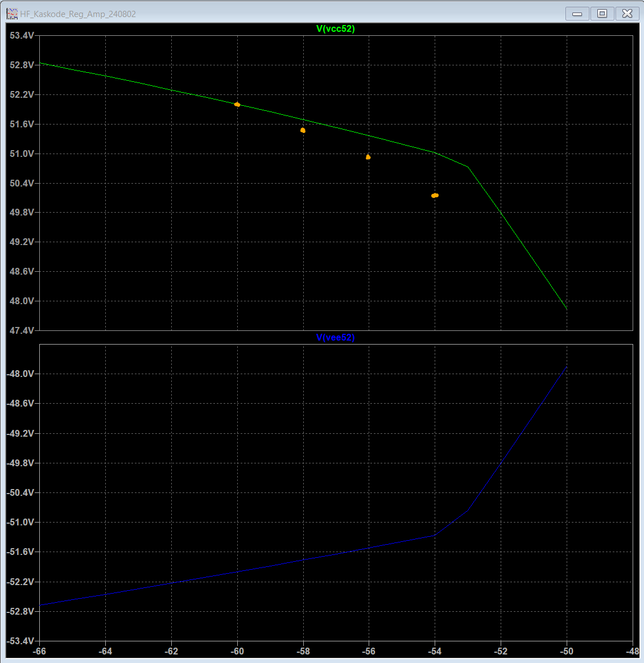Click the 47.4V vertical axis label
Viewport: 644px width, 663px height.
(22, 330)
